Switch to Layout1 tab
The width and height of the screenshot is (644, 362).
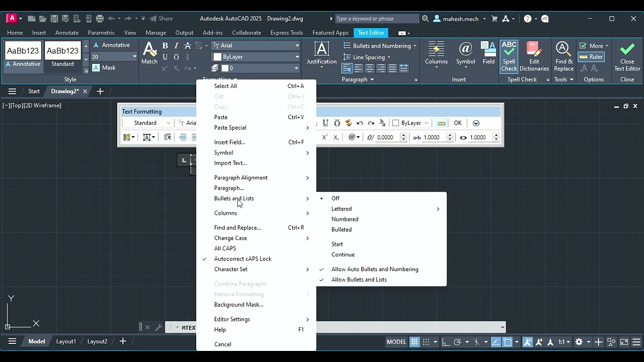pos(66,342)
